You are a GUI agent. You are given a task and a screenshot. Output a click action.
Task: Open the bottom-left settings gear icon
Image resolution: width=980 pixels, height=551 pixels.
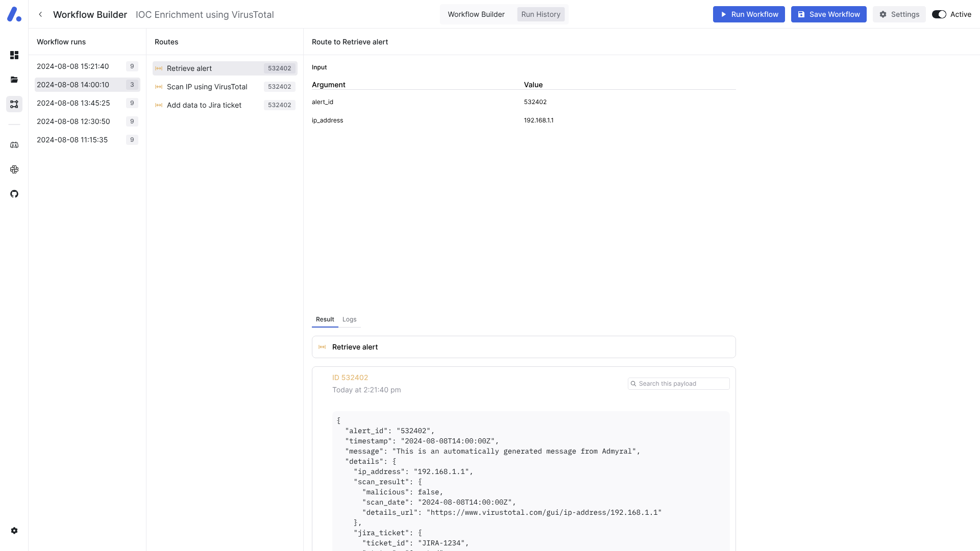tap(14, 531)
